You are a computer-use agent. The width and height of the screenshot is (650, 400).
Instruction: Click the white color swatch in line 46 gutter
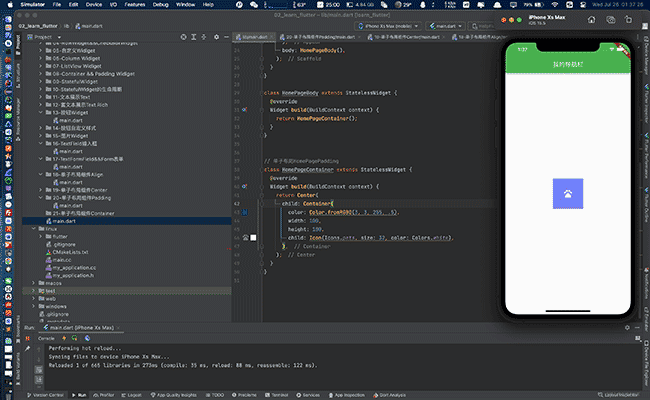(253, 238)
